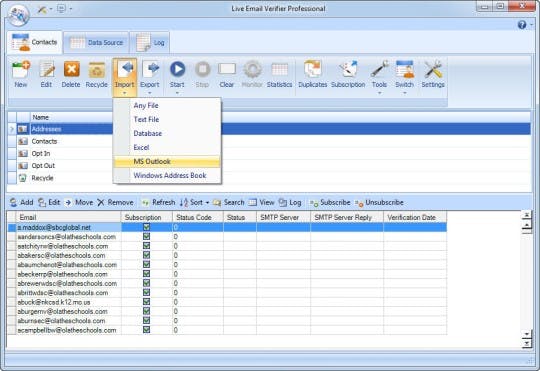Select Windows Address Book import option
The width and height of the screenshot is (540, 371).
point(167,175)
